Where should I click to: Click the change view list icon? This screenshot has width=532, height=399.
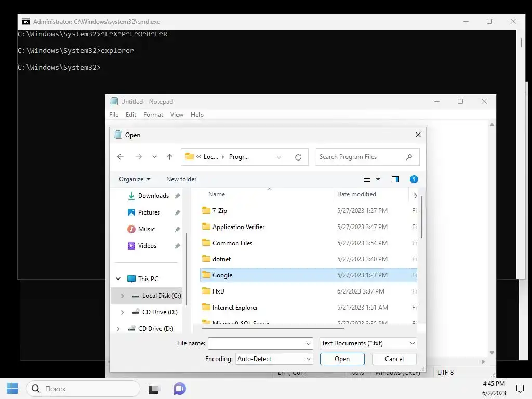click(x=367, y=179)
